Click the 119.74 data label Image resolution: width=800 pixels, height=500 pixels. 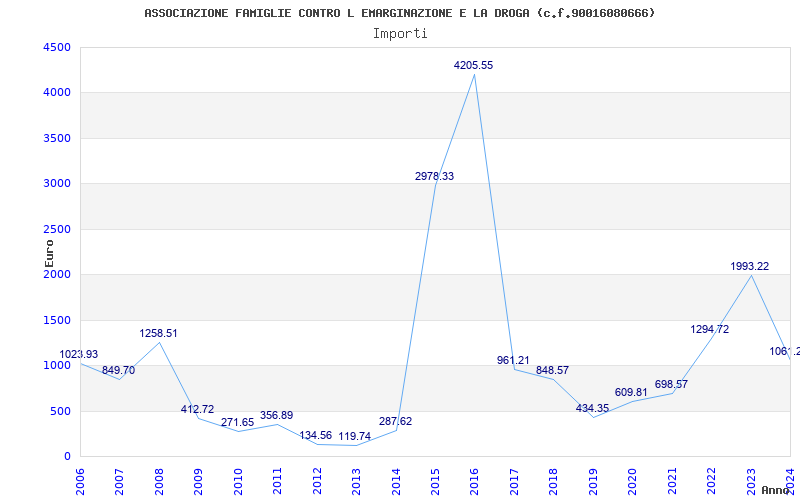(x=355, y=437)
